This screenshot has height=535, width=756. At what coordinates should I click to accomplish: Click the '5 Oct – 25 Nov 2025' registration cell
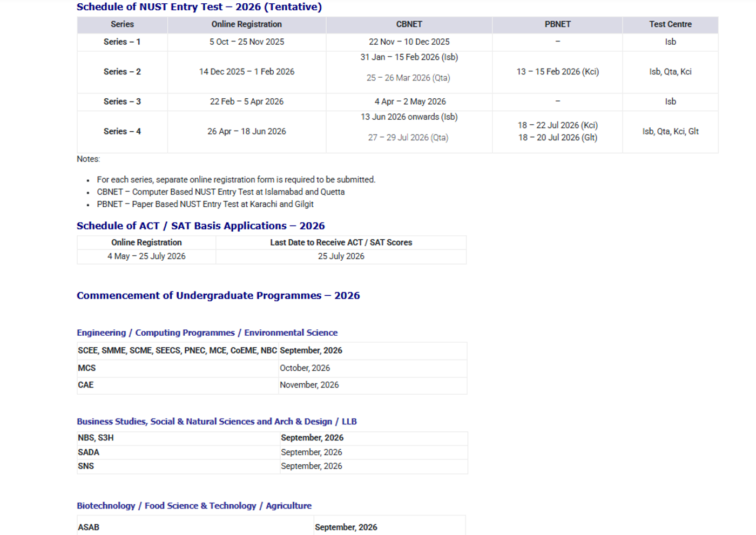coord(247,42)
